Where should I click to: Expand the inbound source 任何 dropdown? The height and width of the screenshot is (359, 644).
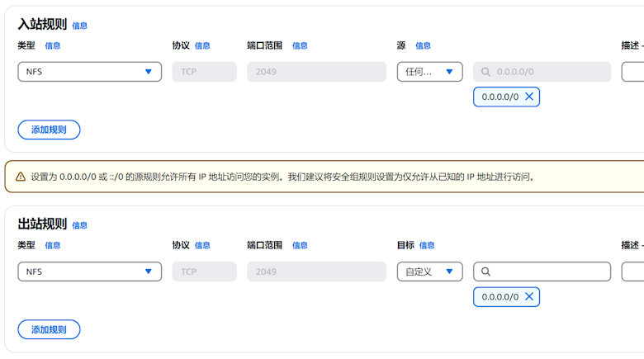pyautogui.click(x=429, y=72)
